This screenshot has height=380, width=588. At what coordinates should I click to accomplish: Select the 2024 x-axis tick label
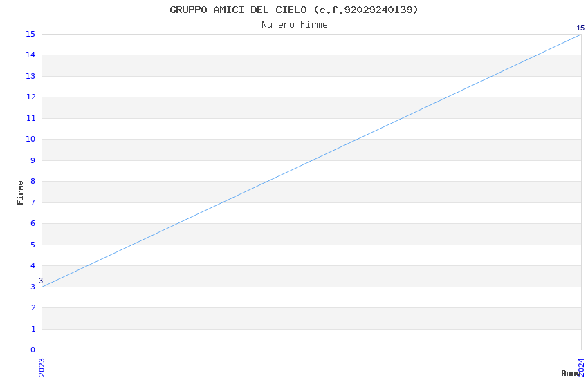point(581,367)
